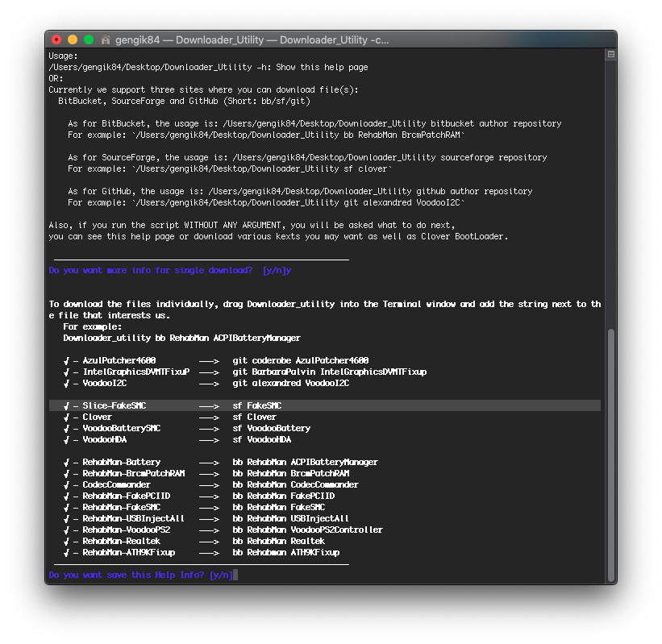Click the checkmark beside left CodecCommander

66,485
